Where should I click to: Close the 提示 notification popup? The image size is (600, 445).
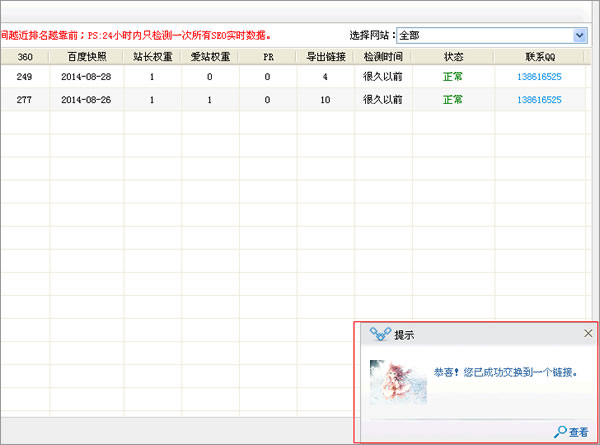point(588,333)
